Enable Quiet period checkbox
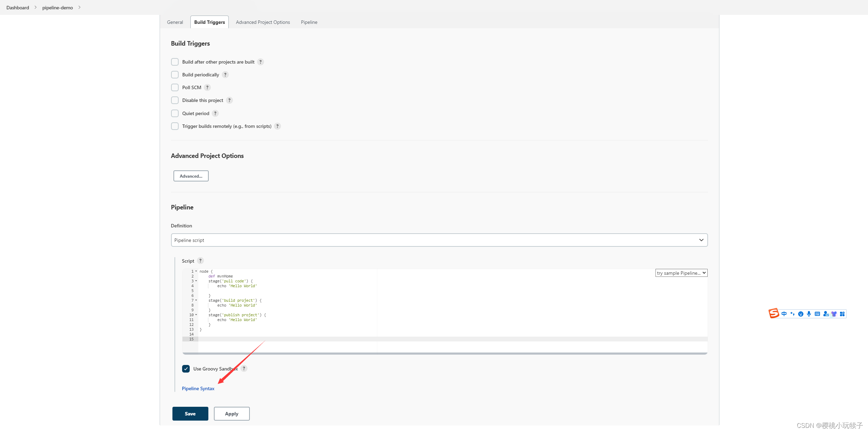 click(175, 113)
